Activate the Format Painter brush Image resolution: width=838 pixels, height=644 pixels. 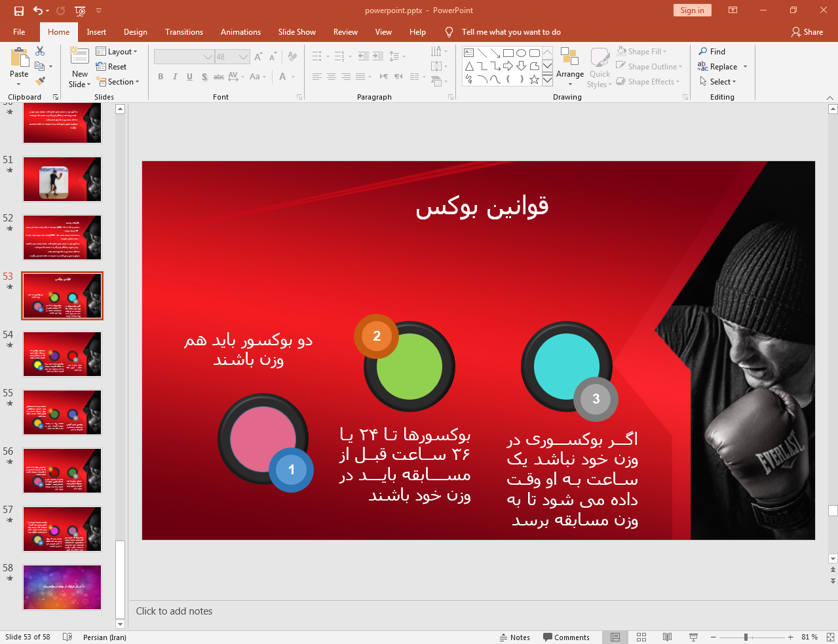[40, 81]
